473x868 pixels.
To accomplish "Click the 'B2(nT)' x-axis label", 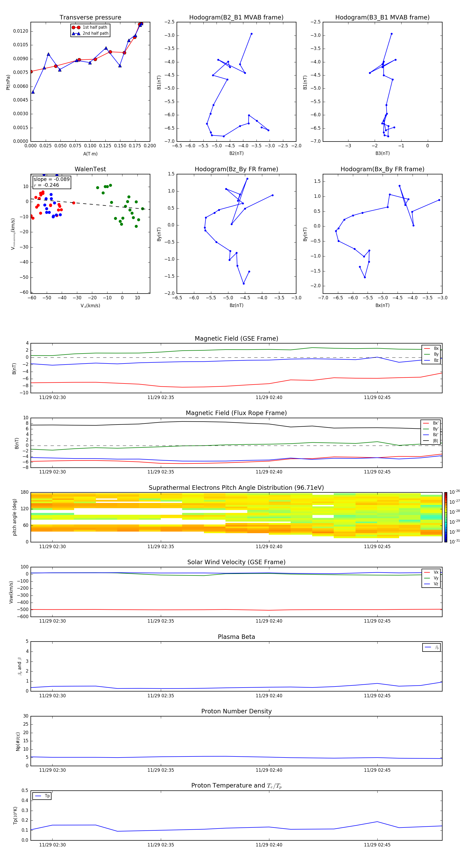I will (236, 153).
